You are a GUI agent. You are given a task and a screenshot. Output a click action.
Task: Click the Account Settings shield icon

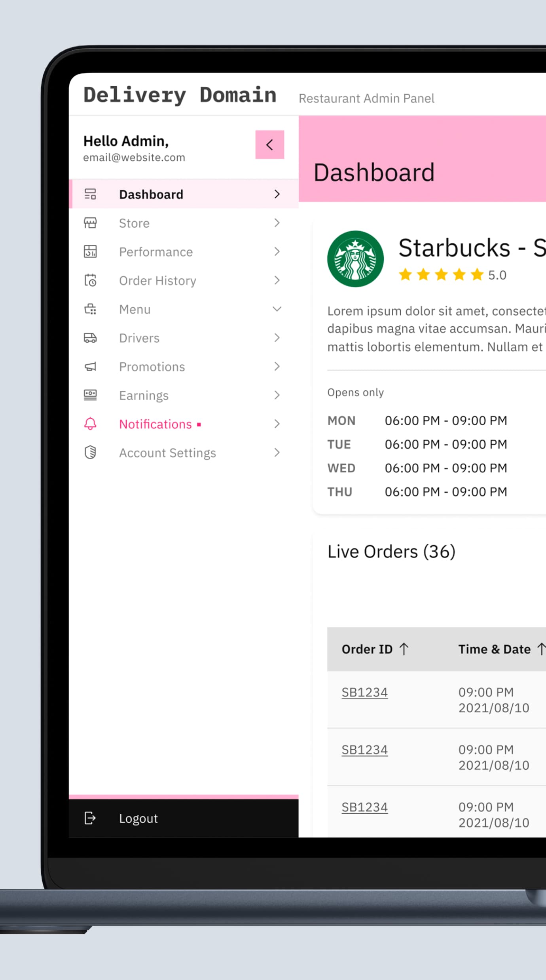click(x=90, y=452)
